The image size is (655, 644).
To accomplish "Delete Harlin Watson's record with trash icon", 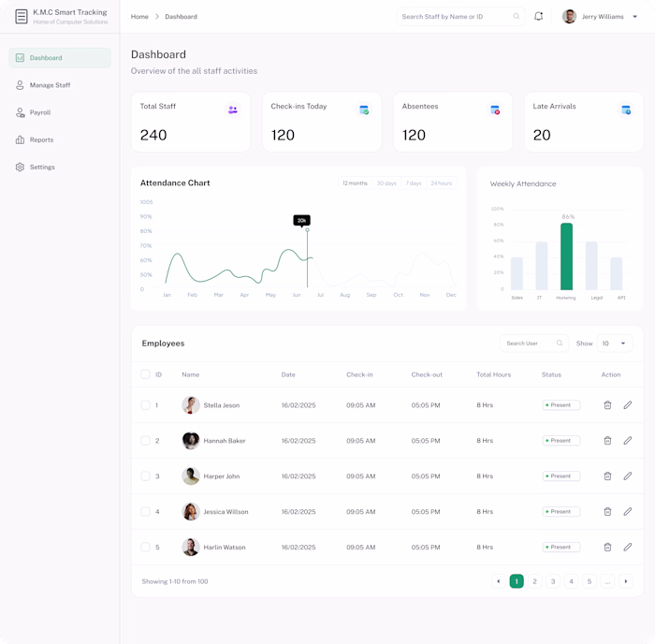I will (607, 547).
